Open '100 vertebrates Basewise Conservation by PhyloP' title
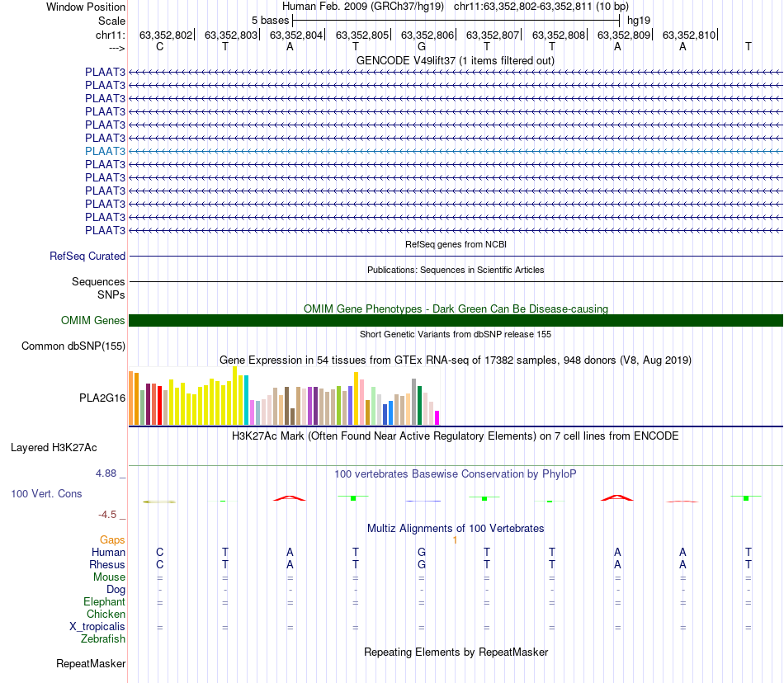The image size is (784, 683). click(455, 473)
